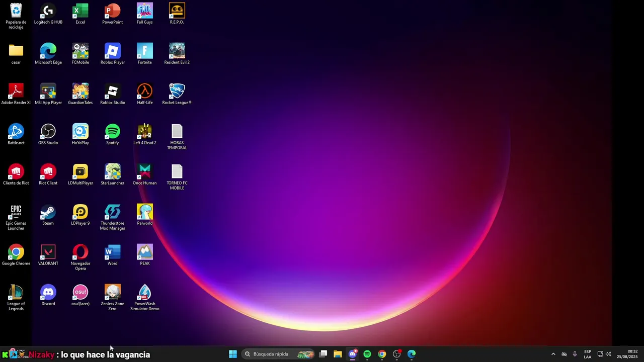Select the StarLauncher shortcut

(x=113, y=174)
